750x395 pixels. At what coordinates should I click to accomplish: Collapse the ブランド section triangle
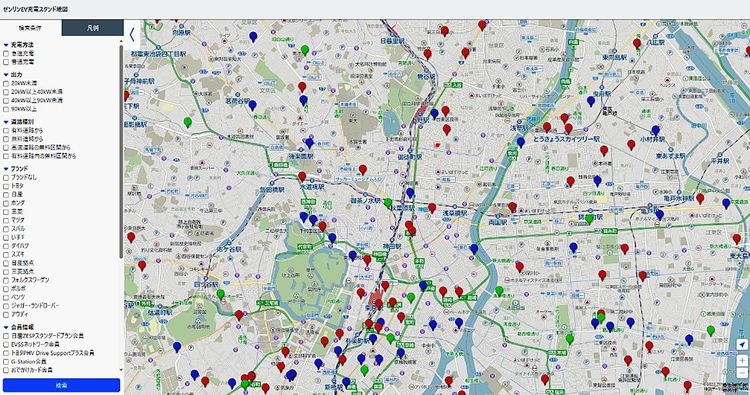click(x=6, y=169)
